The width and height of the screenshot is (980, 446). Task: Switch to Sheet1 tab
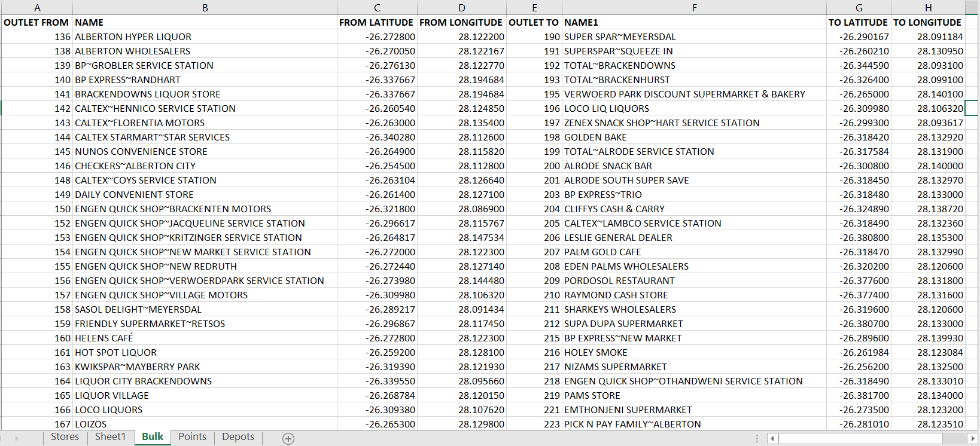click(x=111, y=437)
